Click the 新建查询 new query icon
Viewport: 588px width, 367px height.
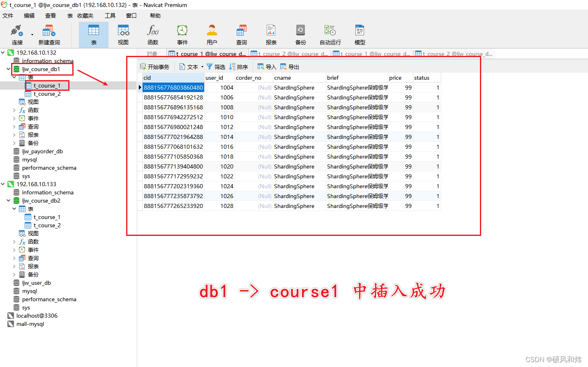point(49,35)
